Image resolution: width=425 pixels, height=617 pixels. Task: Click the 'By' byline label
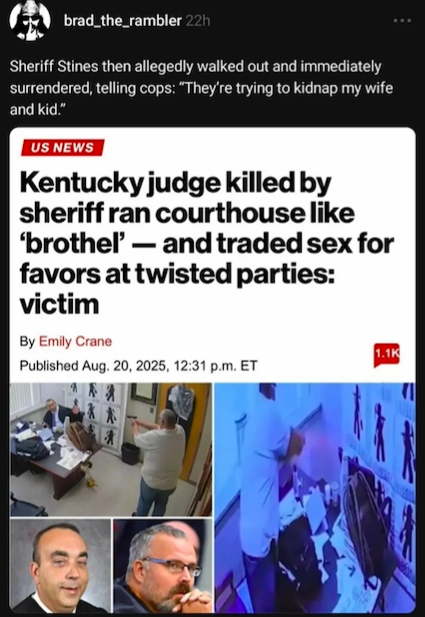point(28,341)
